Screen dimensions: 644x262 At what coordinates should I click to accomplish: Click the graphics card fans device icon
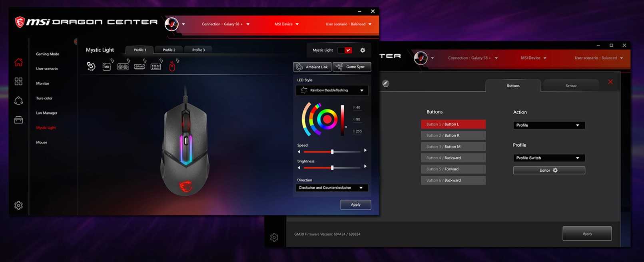(123, 67)
